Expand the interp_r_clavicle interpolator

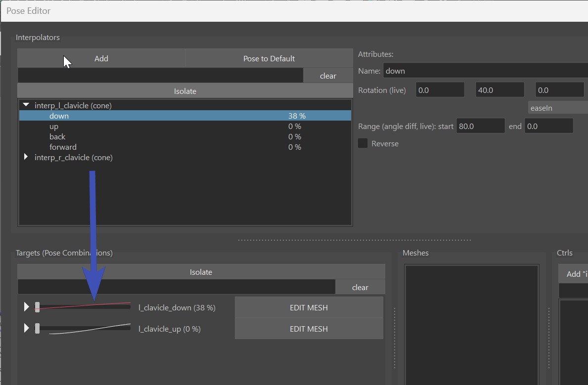pos(26,157)
